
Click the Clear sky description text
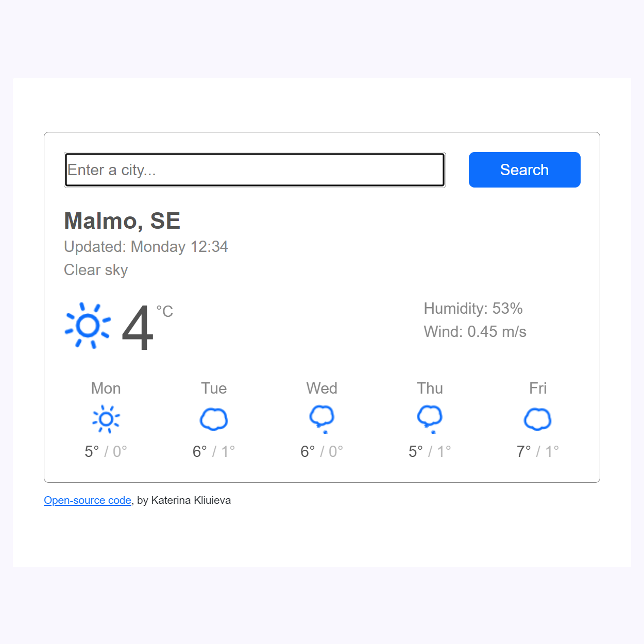[96, 269]
